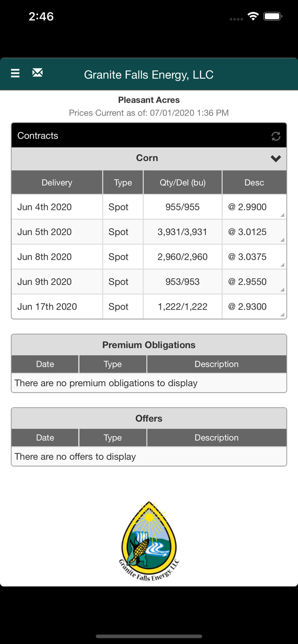
Task: Refresh the Contracts list
Action: tap(276, 136)
